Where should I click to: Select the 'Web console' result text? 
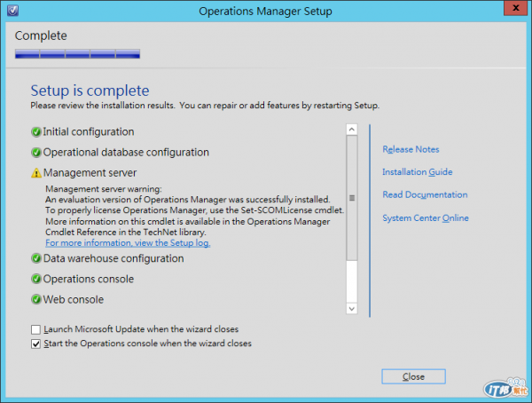pyautogui.click(x=74, y=299)
